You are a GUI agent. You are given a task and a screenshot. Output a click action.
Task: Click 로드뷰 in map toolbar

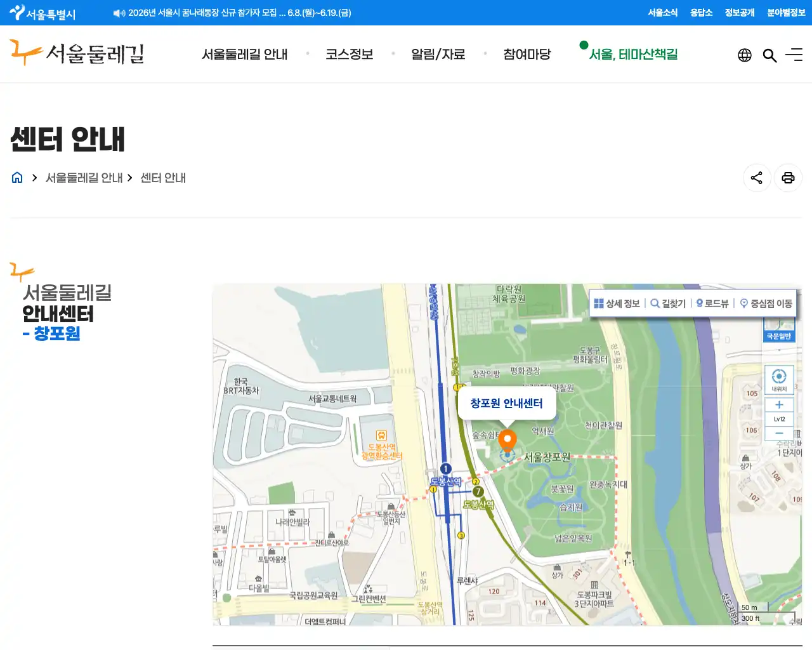(x=712, y=303)
